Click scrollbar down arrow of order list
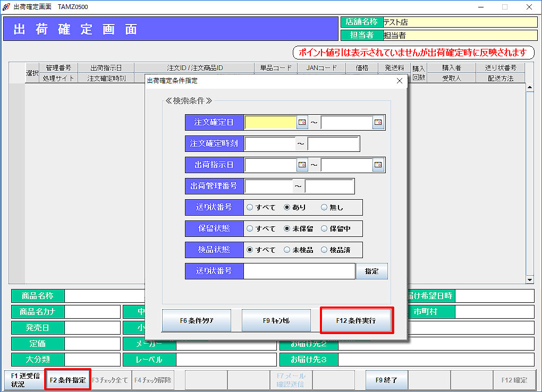Image resolution: width=542 pixels, height=392 pixels. pos(529,279)
